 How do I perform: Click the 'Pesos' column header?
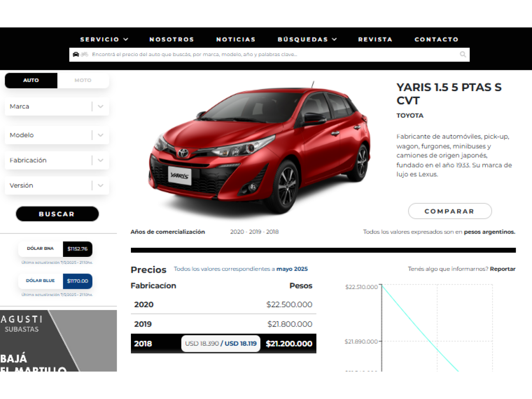pyautogui.click(x=301, y=286)
